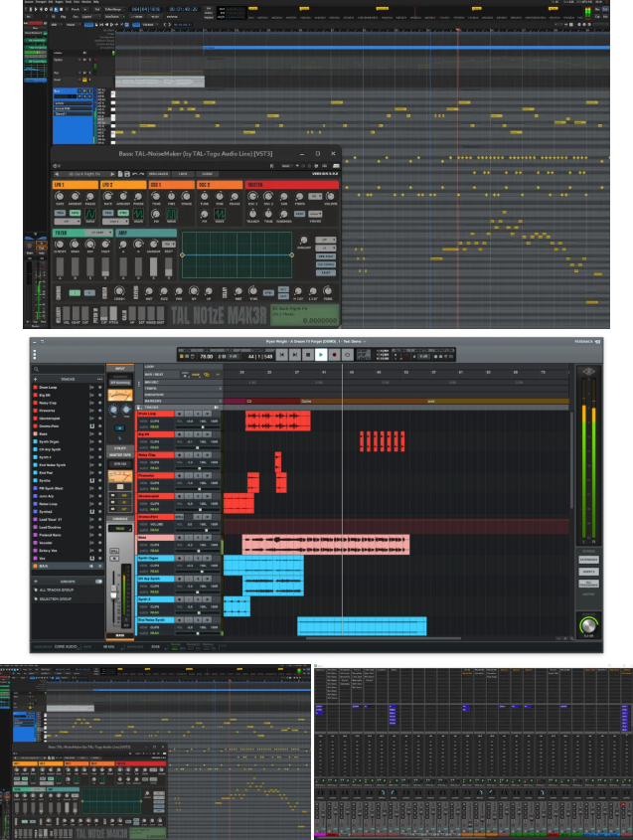Toggle Chorus I button in TAL-NoiseMaker

[75, 292]
